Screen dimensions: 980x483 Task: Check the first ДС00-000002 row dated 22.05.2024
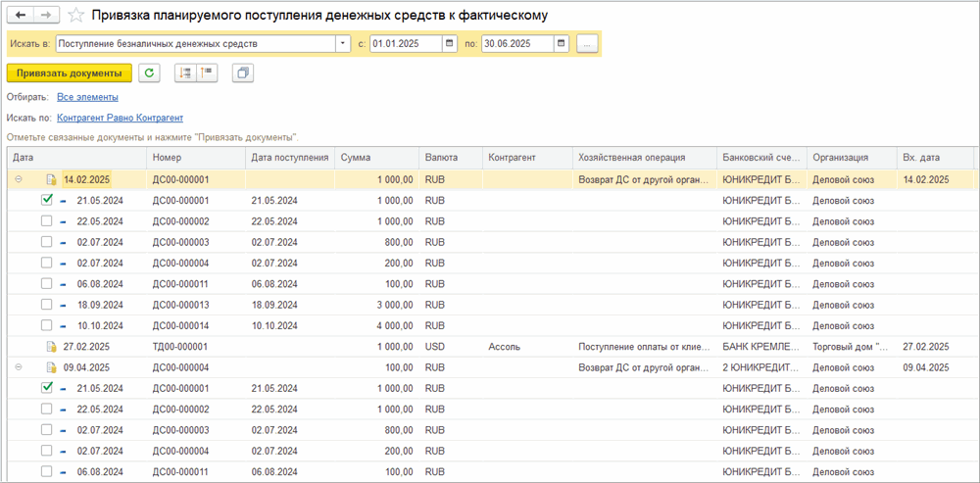pyautogui.click(x=47, y=220)
